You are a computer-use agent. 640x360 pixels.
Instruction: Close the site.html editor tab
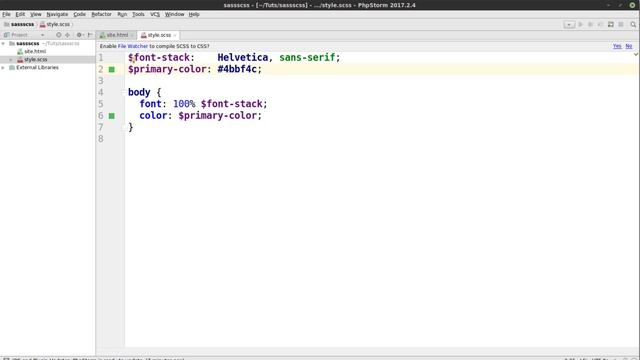132,35
